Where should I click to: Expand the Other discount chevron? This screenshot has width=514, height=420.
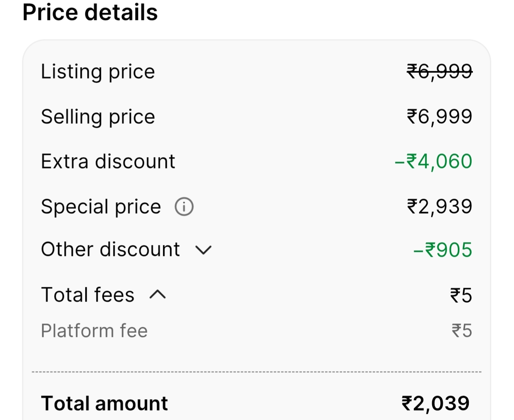pos(203,250)
